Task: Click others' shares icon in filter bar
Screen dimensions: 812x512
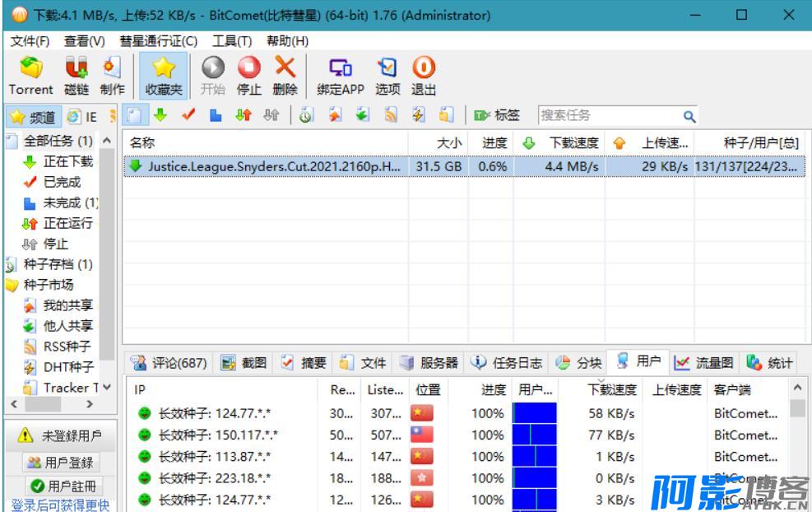Action: [x=363, y=115]
